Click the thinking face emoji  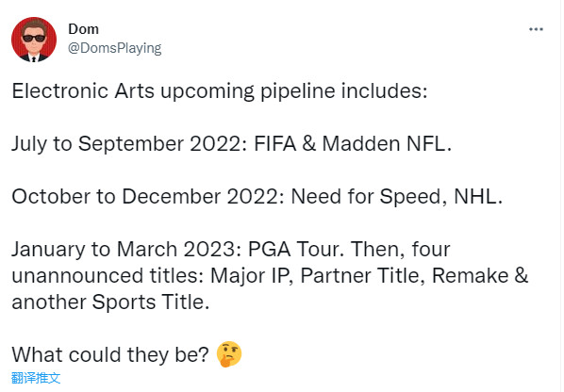point(229,354)
